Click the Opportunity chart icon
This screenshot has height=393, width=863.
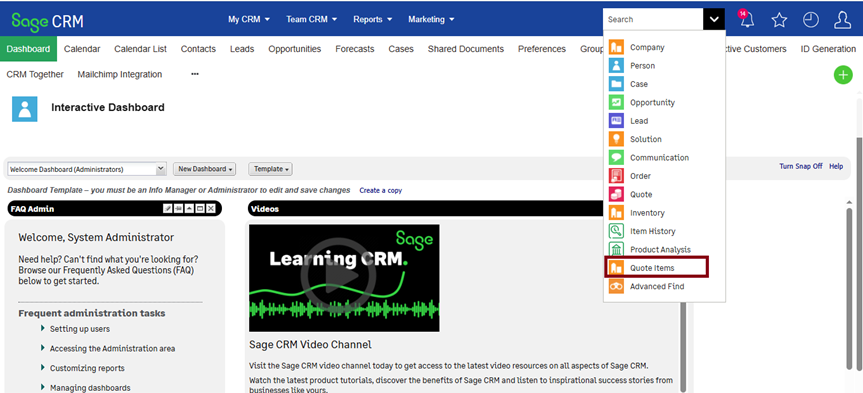[616, 102]
